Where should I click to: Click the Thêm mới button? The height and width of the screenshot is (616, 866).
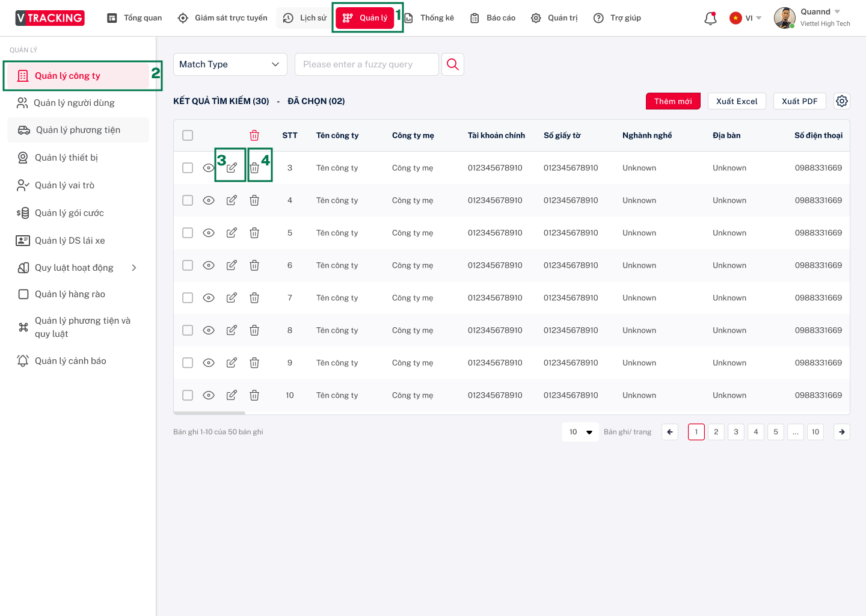[673, 101]
